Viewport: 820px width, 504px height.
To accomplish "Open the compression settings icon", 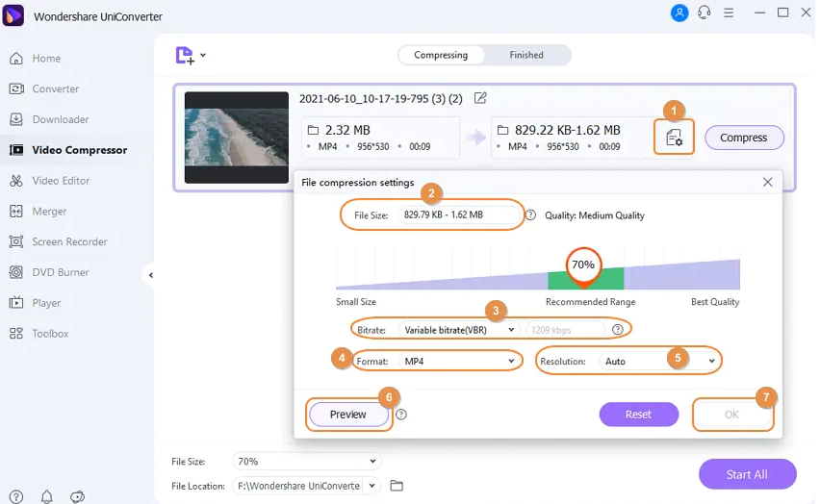I will 673,138.
